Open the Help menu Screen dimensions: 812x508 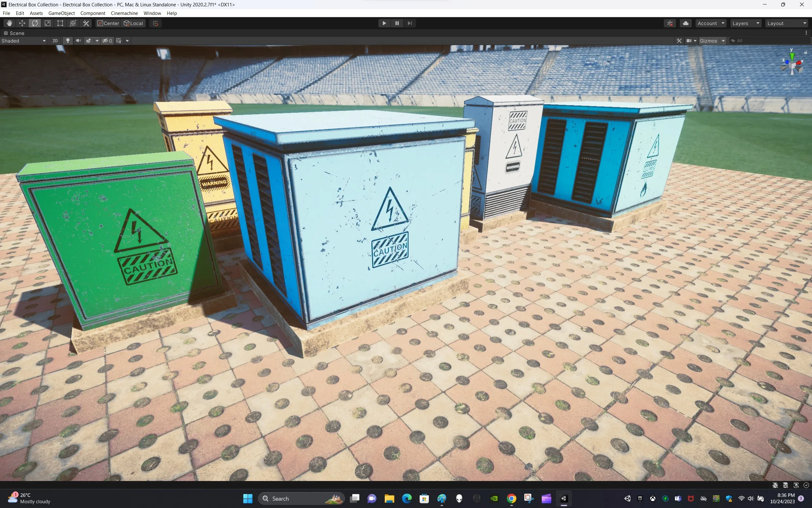point(172,13)
